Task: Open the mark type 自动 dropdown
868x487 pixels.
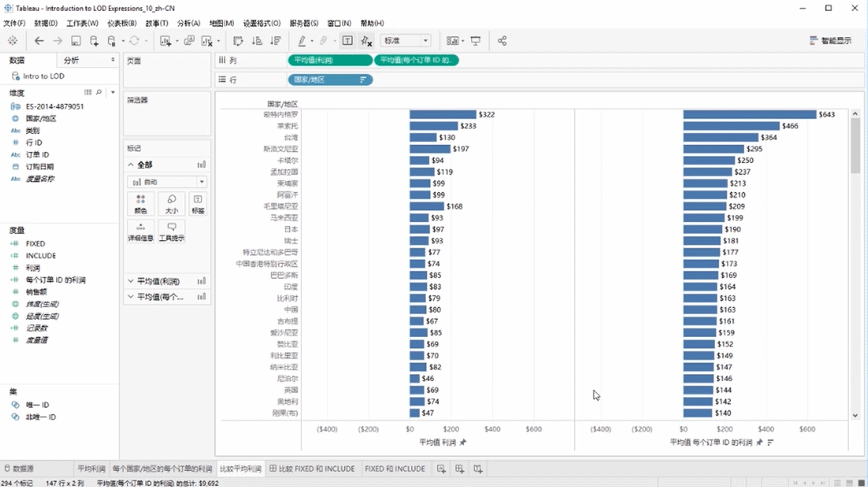Action: coord(167,182)
